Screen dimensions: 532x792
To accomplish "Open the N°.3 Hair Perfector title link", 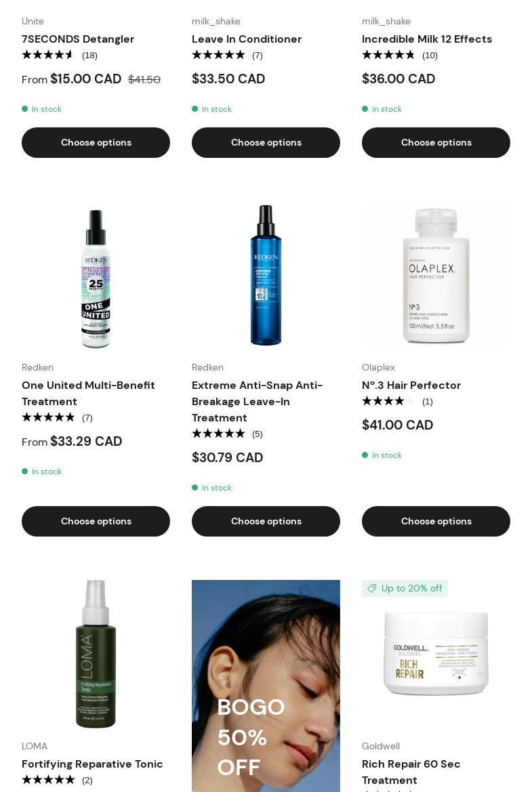I will [x=411, y=385].
